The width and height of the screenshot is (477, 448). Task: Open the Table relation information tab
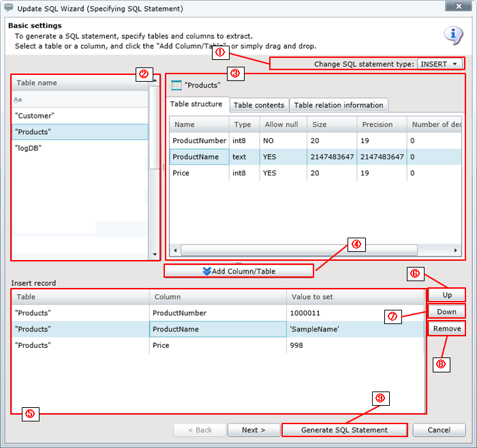tap(339, 106)
